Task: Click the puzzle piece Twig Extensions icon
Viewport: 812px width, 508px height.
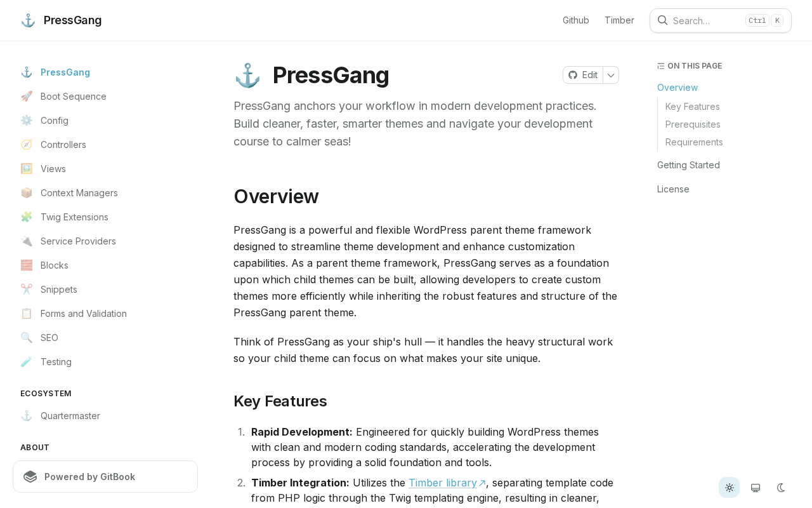Action: point(27,217)
